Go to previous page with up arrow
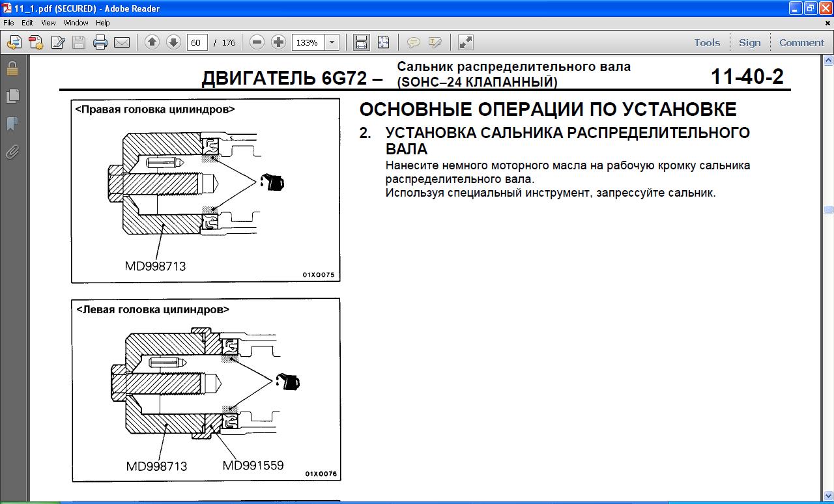The width and height of the screenshot is (834, 504). click(x=152, y=42)
